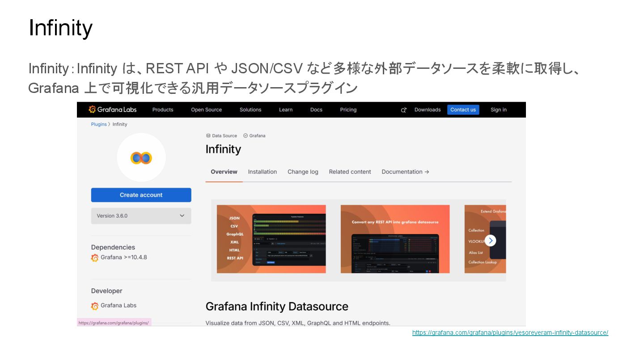Screen dimensions: 644x362
Task: Open the Related content tab
Action: coord(350,172)
